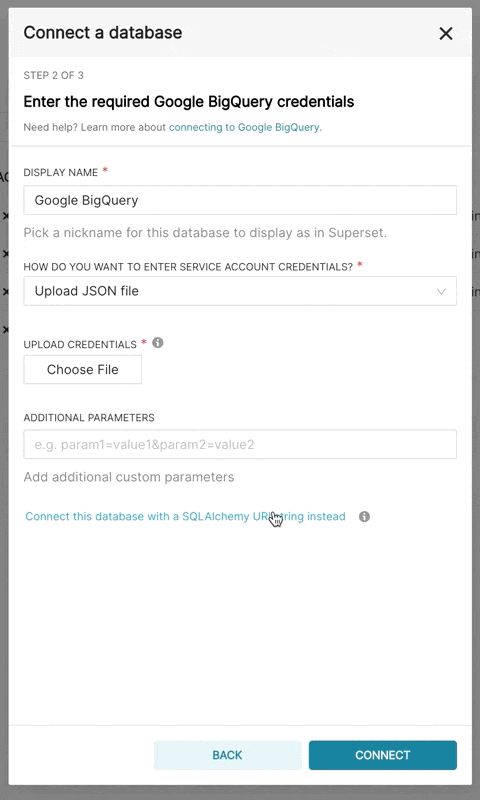The image size is (480, 800).
Task: Click the dropdown chevron arrow on credentials selector
Action: coord(441,291)
